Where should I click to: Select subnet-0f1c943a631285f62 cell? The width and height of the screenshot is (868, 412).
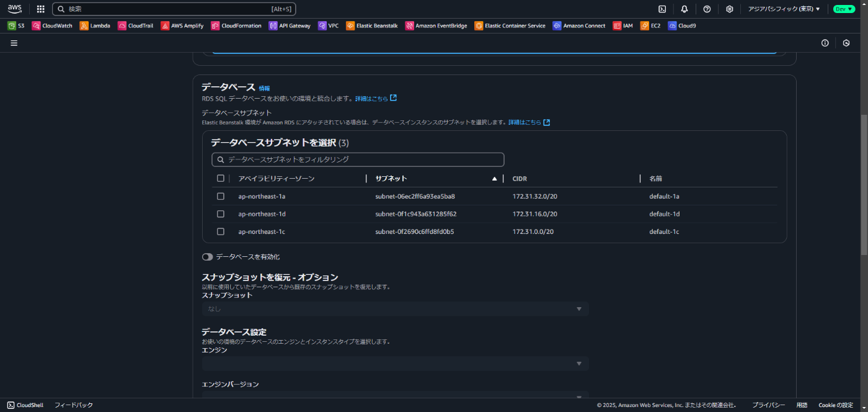415,213
